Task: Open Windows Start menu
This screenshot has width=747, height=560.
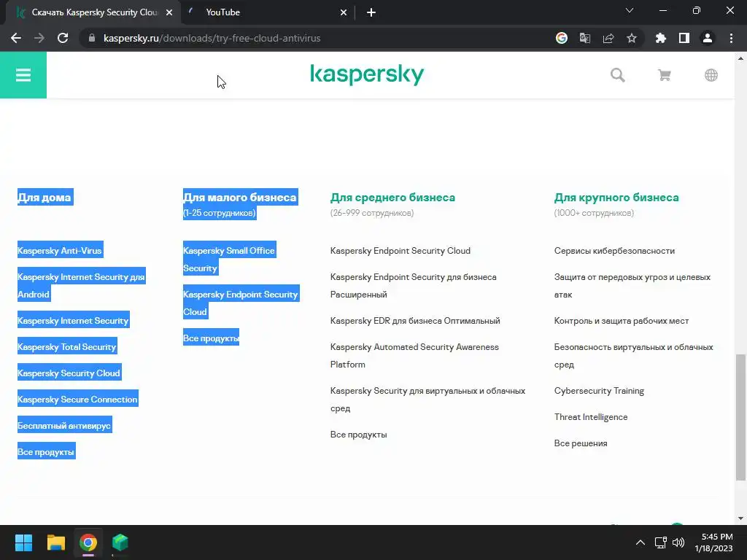Action: 23,542
